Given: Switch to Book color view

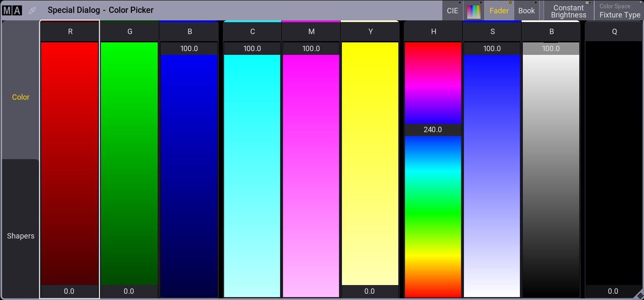Looking at the screenshot, I should click(527, 10).
